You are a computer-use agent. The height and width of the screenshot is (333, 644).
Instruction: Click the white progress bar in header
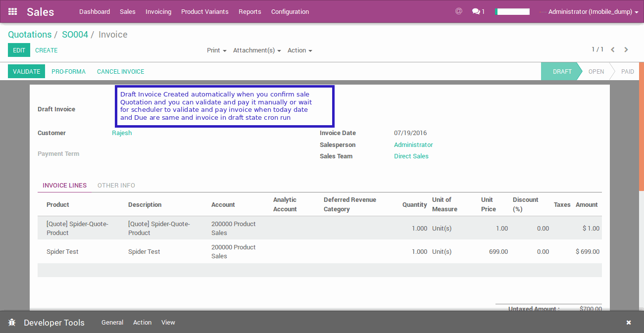(x=512, y=11)
